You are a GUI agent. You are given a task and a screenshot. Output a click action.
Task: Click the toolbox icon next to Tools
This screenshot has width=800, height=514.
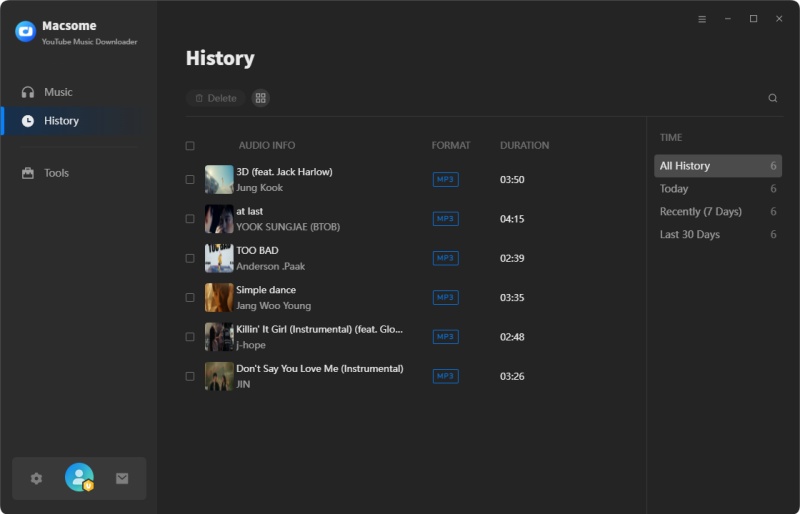pos(28,173)
